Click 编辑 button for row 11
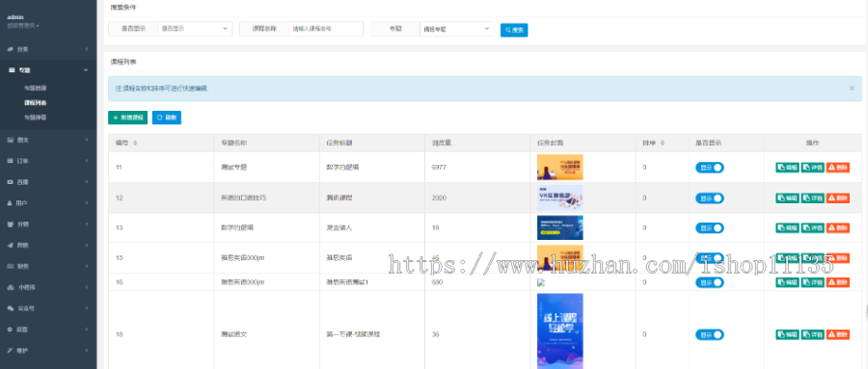Screen dimensions: 868x369 click(x=788, y=168)
